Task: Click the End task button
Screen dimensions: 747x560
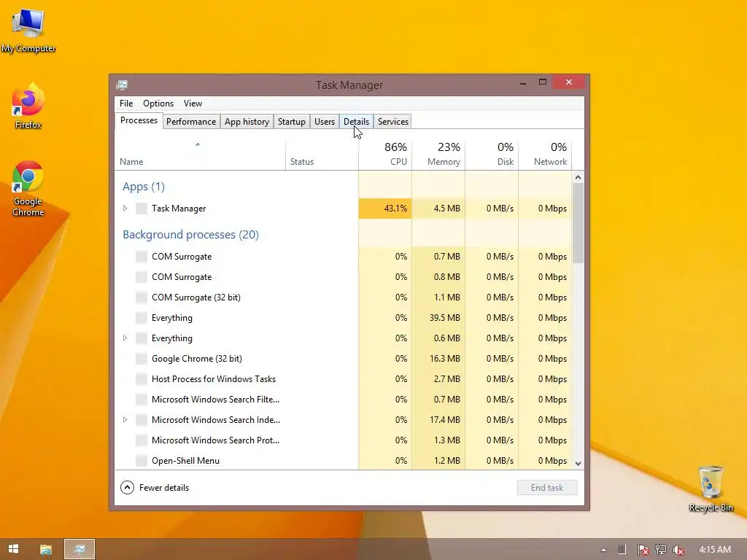Action: click(x=547, y=488)
